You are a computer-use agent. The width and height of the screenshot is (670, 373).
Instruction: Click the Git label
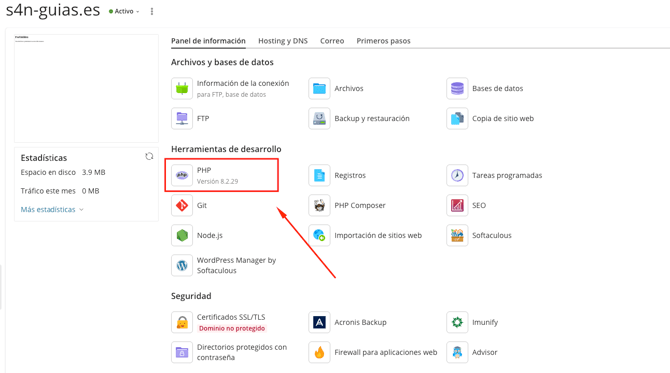pyautogui.click(x=202, y=206)
